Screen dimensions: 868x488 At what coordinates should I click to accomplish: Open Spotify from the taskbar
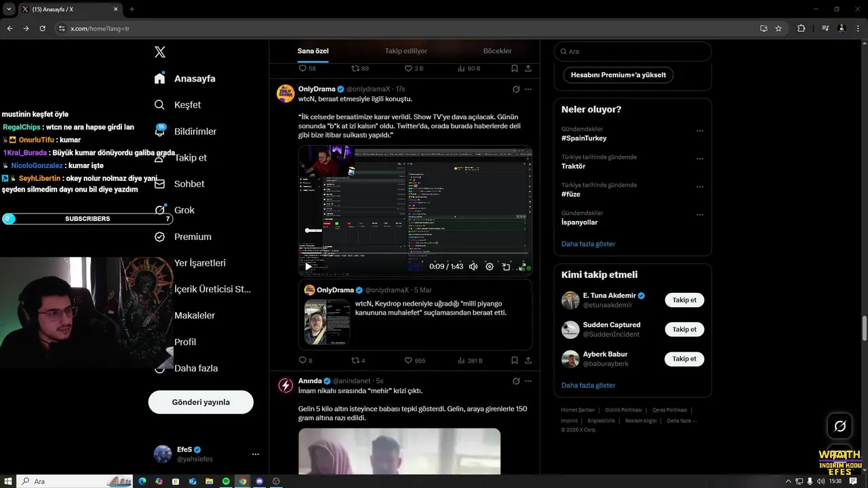[x=226, y=481]
